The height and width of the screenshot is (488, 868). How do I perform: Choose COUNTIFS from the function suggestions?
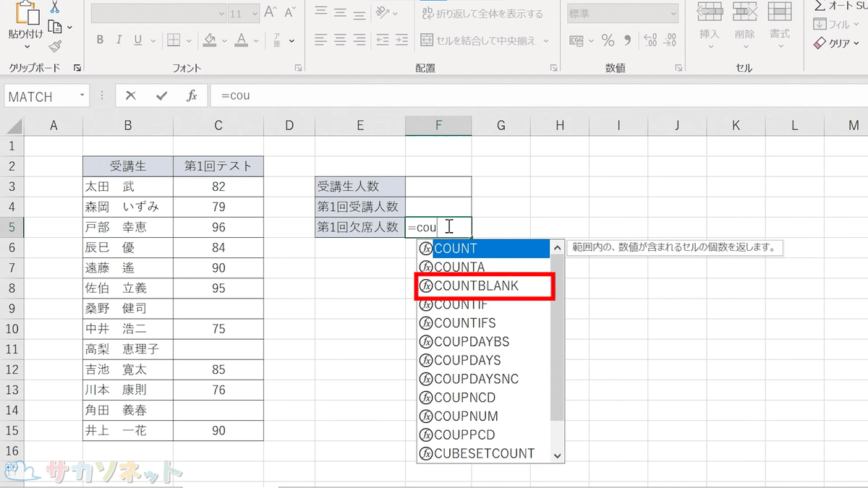(x=484, y=323)
